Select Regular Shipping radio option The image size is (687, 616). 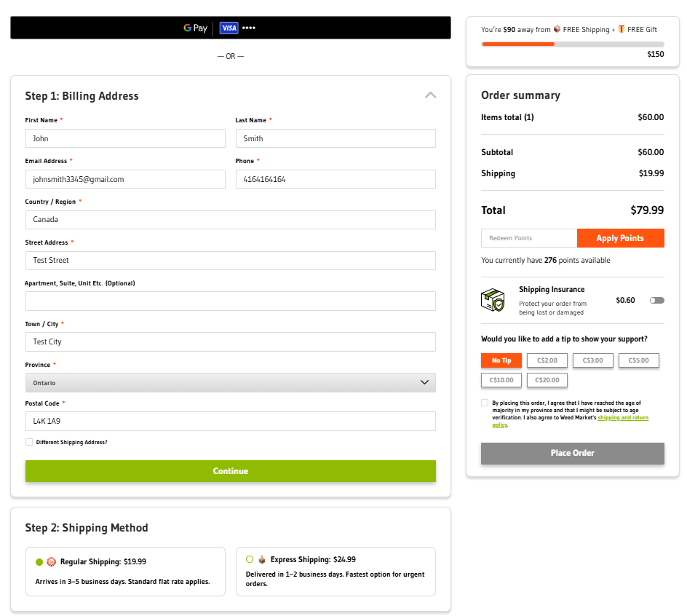coord(39,562)
